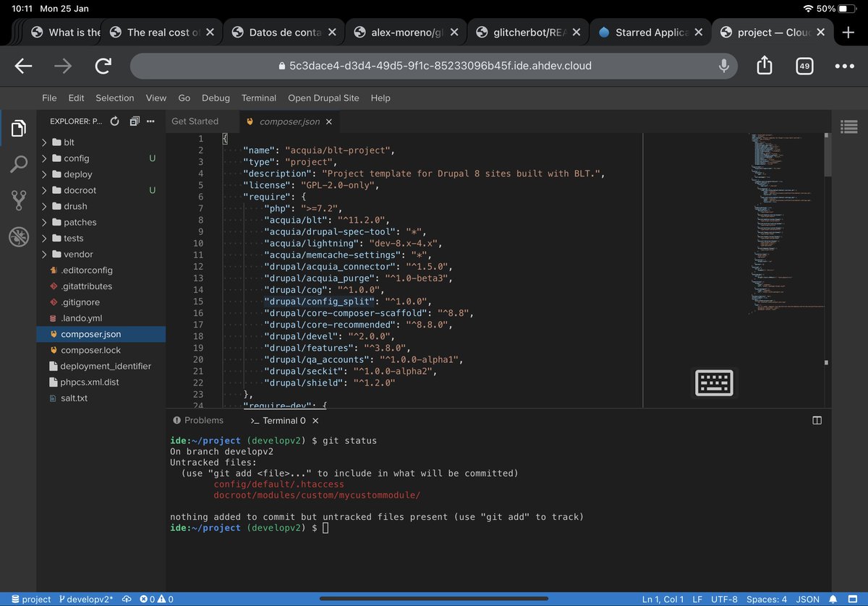Open the browser more options menu
The height and width of the screenshot is (606, 868).
coord(844,66)
